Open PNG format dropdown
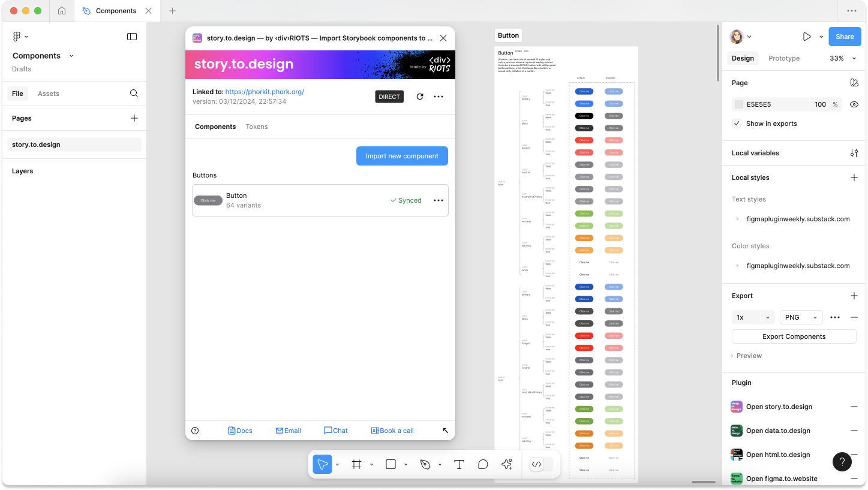The width and height of the screenshot is (868, 490). (x=801, y=317)
